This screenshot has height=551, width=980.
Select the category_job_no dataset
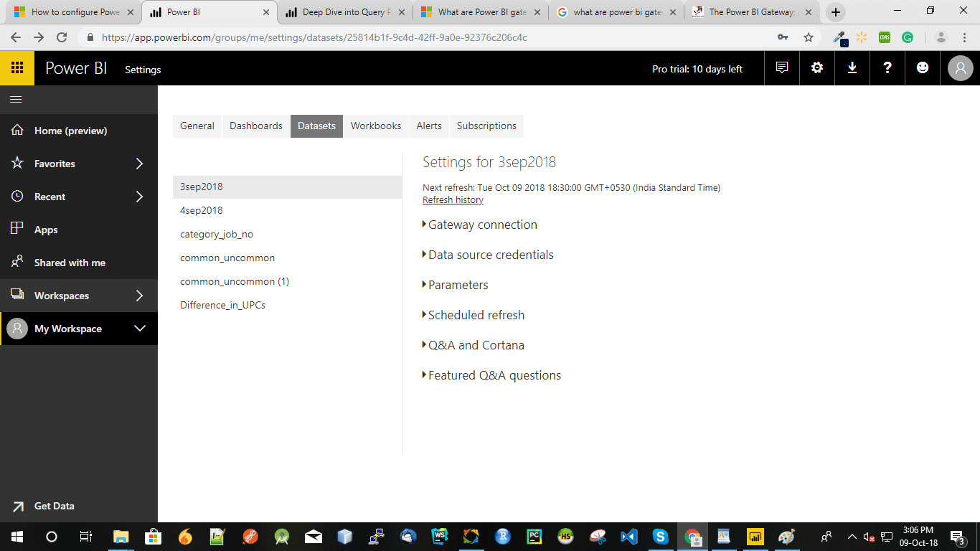[x=287, y=234]
